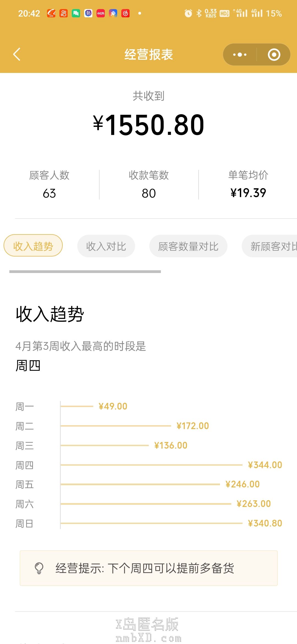Select the 收入趋势 tab

[33, 245]
